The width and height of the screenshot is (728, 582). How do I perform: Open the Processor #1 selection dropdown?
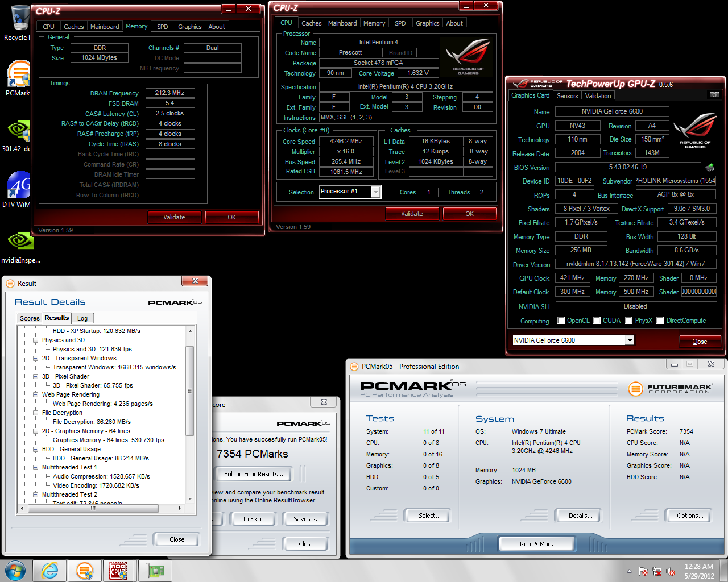click(375, 192)
